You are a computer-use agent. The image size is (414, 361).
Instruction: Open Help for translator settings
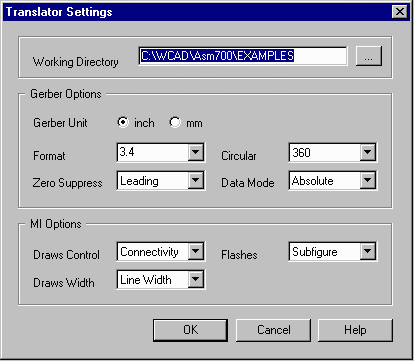[x=355, y=330]
